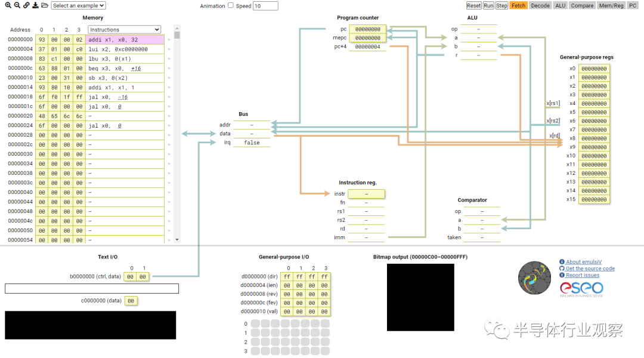Click the download program icon
This screenshot has height=358, width=644.
click(x=35, y=5)
